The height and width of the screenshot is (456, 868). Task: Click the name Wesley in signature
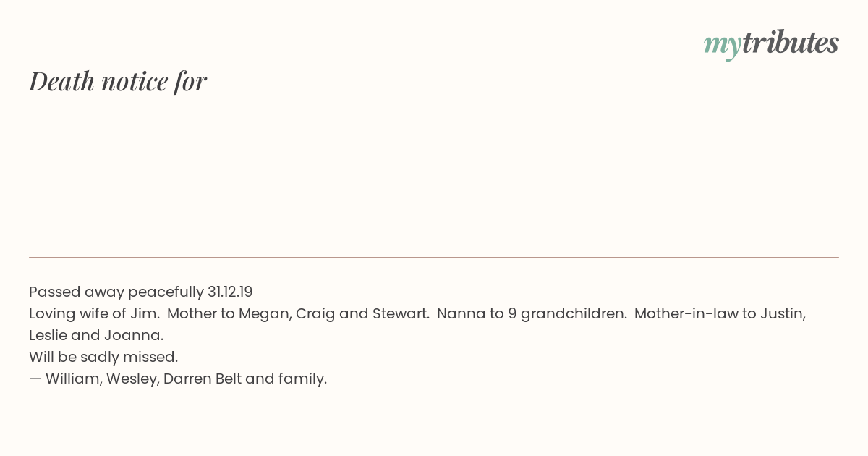pos(132,379)
